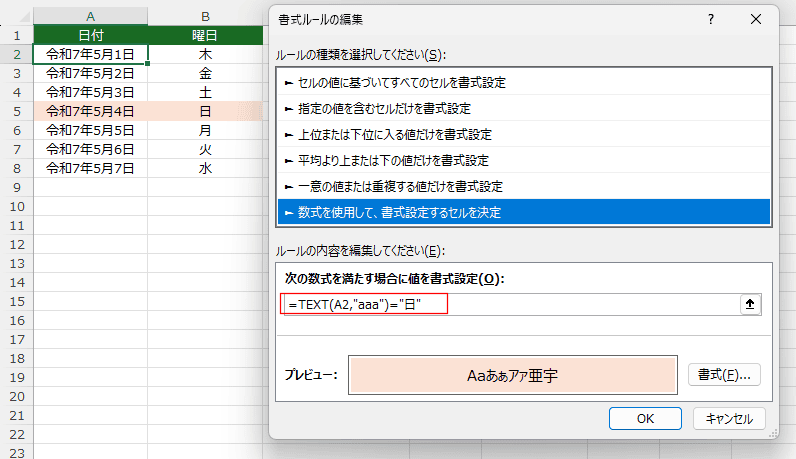Click the formula field =TEXT(A2,"aaa")="日"
The image size is (796, 459).
510,304
